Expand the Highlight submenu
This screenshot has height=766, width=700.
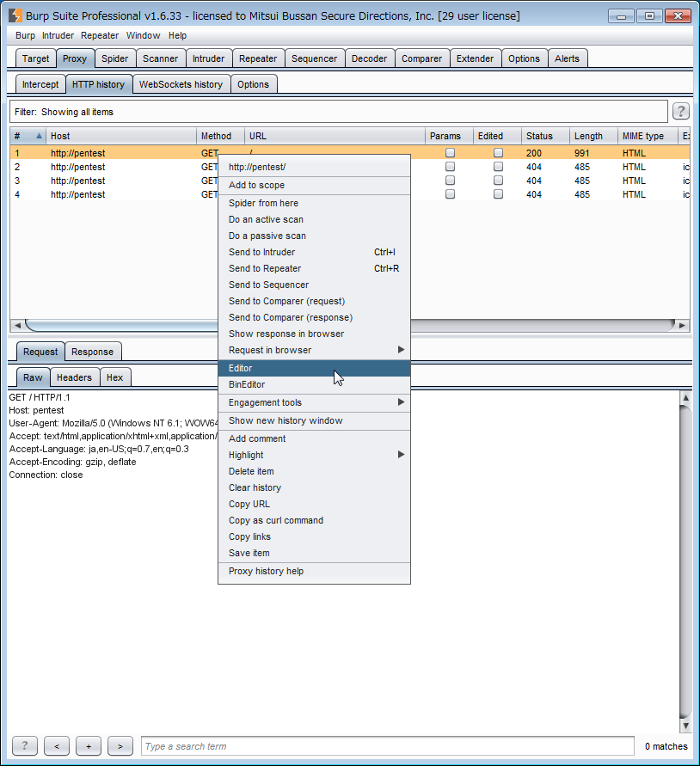pyautogui.click(x=401, y=455)
